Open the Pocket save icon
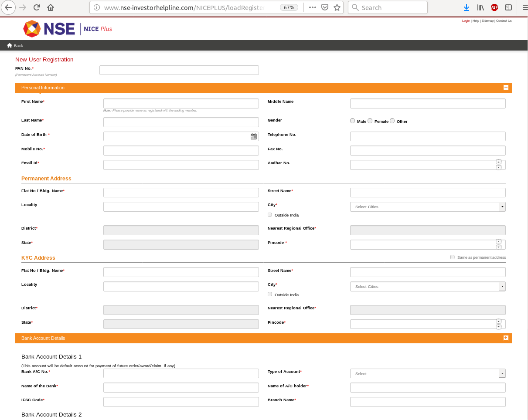Image resolution: width=528 pixels, height=420 pixels. (x=325, y=7)
